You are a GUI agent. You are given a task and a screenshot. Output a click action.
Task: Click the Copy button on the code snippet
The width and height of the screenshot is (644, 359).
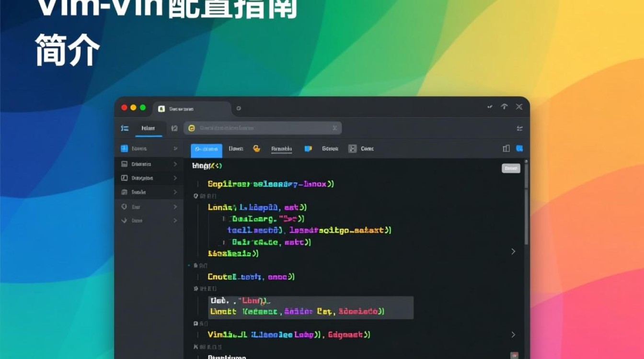coord(510,168)
